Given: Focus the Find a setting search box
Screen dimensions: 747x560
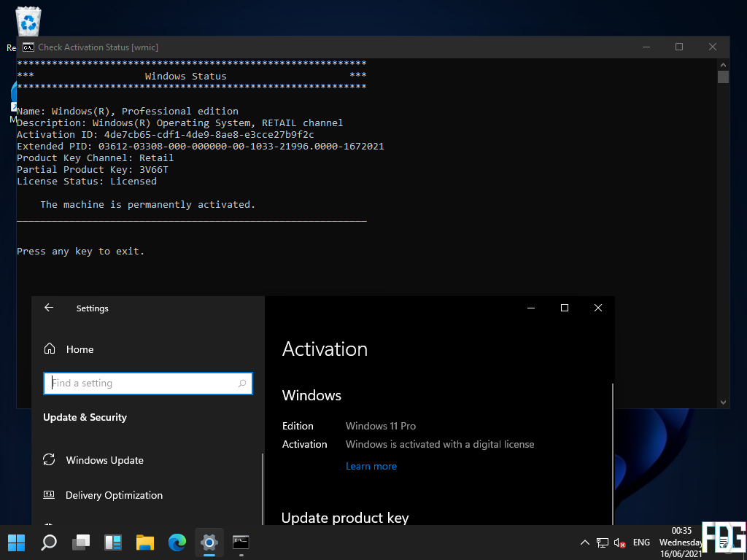Looking at the screenshot, I should (x=142, y=384).
